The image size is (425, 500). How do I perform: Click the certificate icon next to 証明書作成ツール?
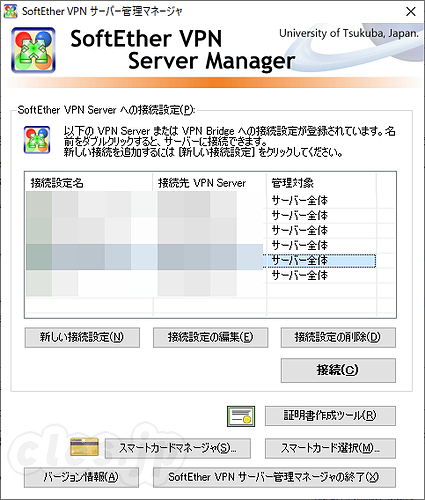pos(241,416)
